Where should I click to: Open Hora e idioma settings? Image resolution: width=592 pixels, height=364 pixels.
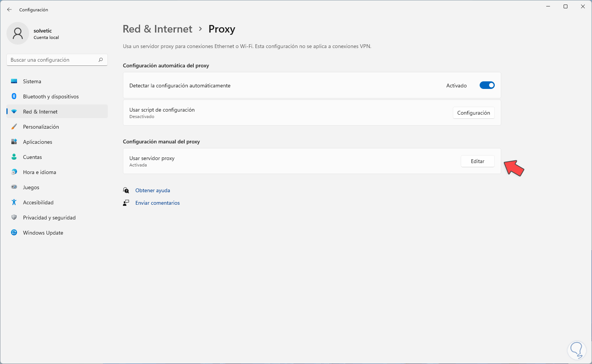tap(39, 172)
